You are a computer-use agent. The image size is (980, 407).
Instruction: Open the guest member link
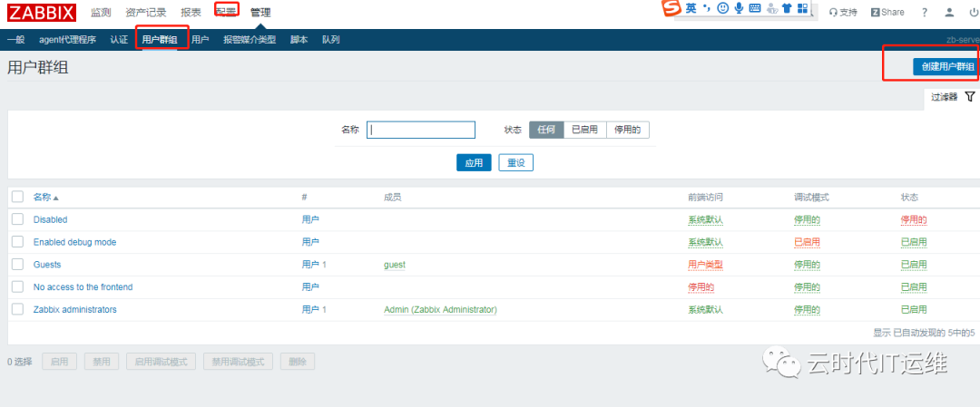395,265
